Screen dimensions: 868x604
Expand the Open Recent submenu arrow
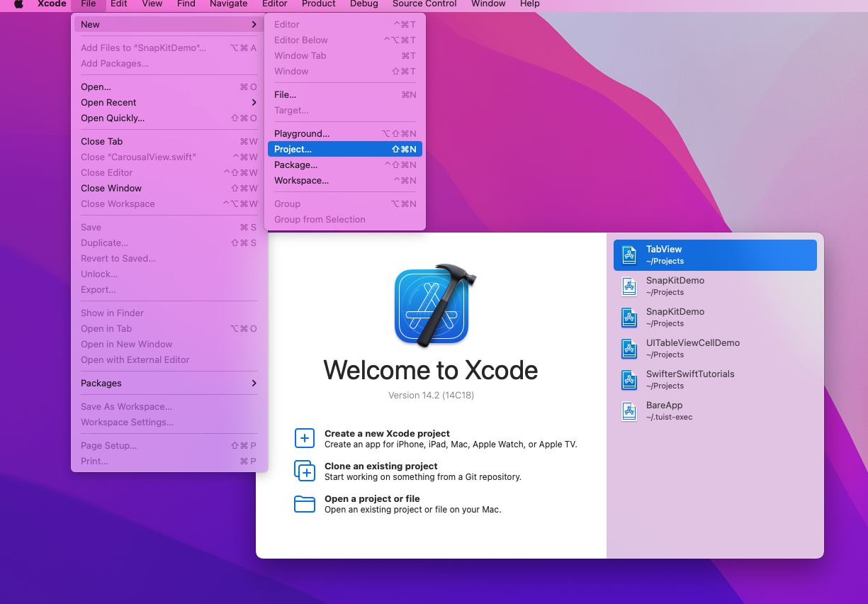[254, 102]
